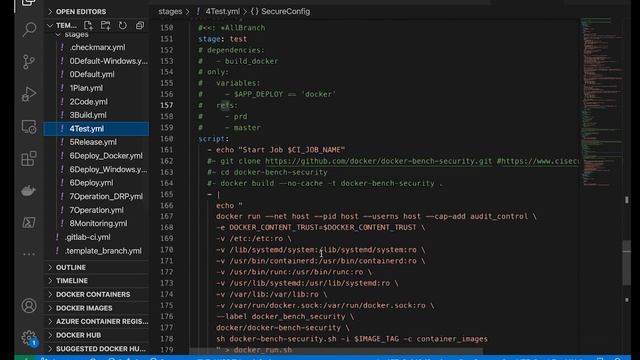Open 7Operation.yml file
The width and height of the screenshot is (640, 360).
tap(96, 210)
